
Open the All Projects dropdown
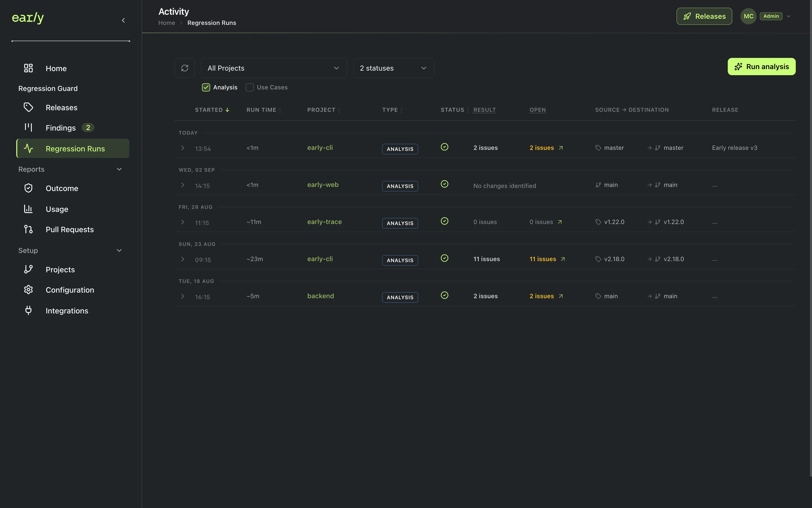[x=274, y=68]
